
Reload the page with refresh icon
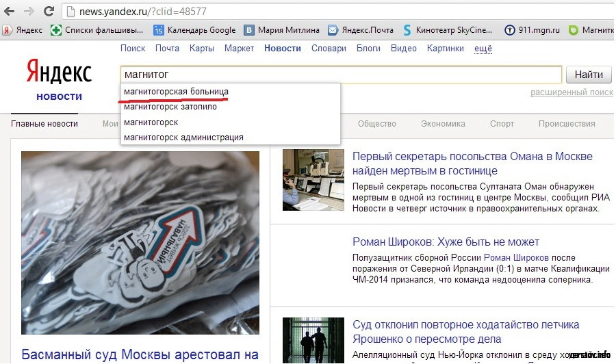coord(49,12)
